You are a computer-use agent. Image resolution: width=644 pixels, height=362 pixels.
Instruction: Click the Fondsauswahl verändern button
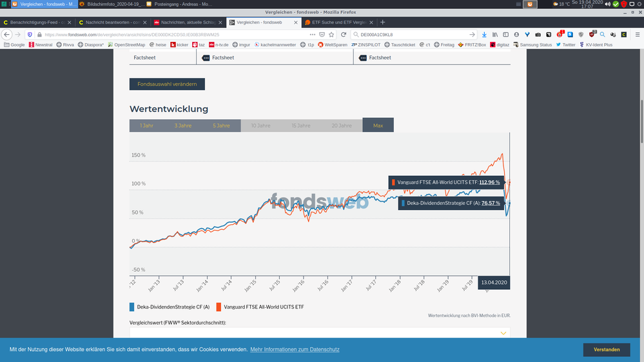point(167,84)
